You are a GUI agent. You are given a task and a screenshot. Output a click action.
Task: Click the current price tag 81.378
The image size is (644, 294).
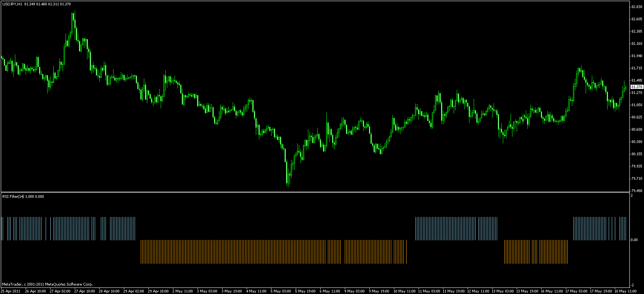pos(636,87)
